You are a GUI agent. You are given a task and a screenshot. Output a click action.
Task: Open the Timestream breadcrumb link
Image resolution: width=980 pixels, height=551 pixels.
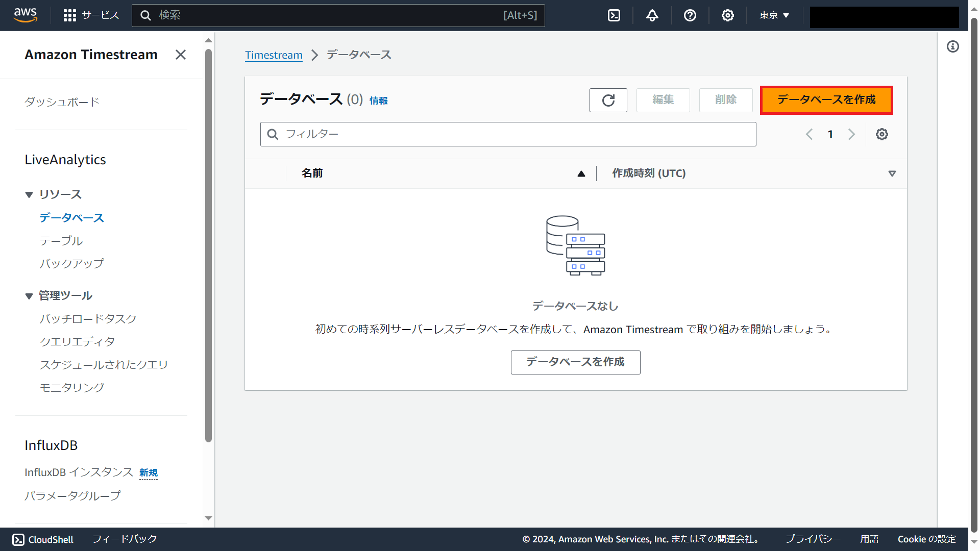[x=274, y=55]
